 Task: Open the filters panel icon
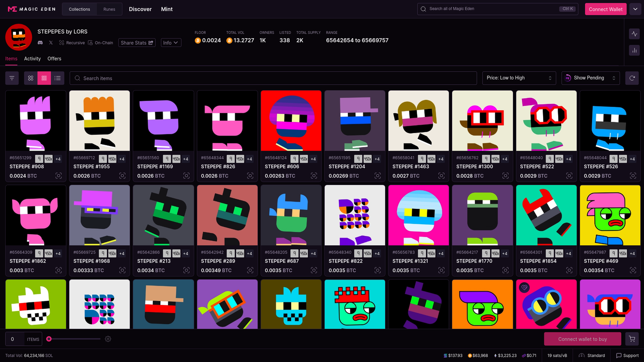(x=12, y=78)
